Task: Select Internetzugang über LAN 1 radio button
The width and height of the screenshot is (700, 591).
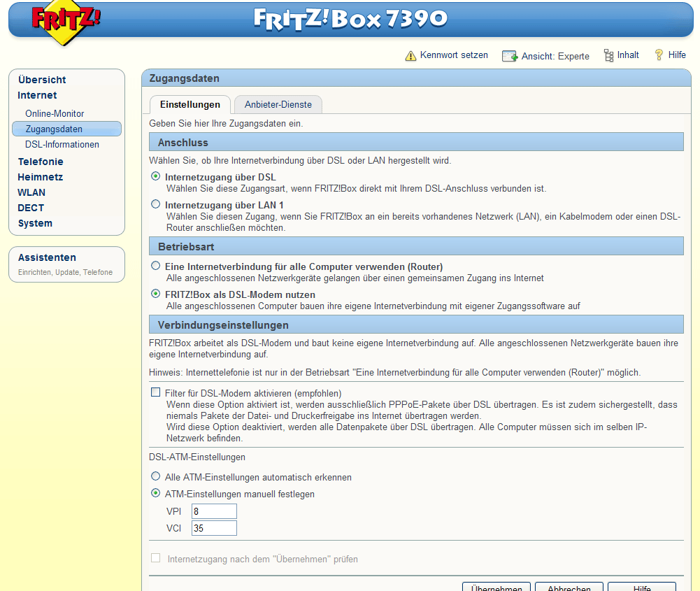Action: pos(155,204)
